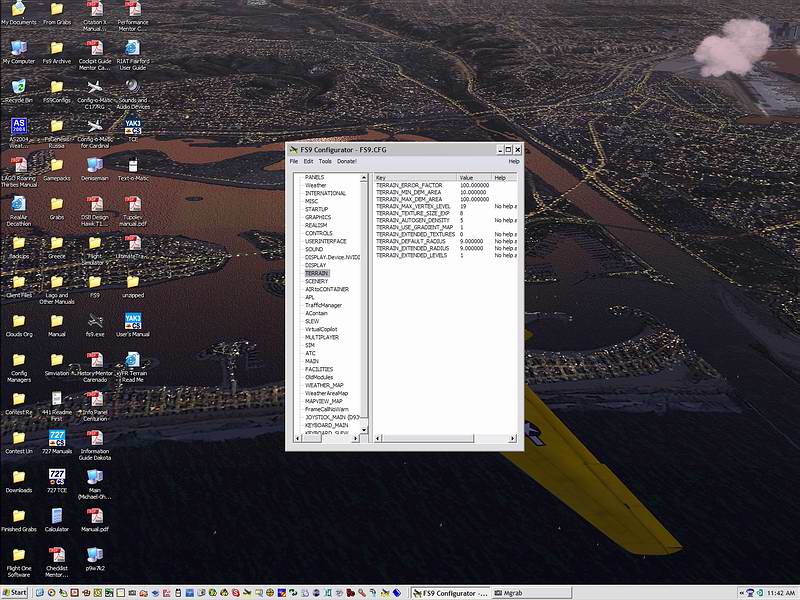Open the Donate! menu item

pyautogui.click(x=347, y=161)
